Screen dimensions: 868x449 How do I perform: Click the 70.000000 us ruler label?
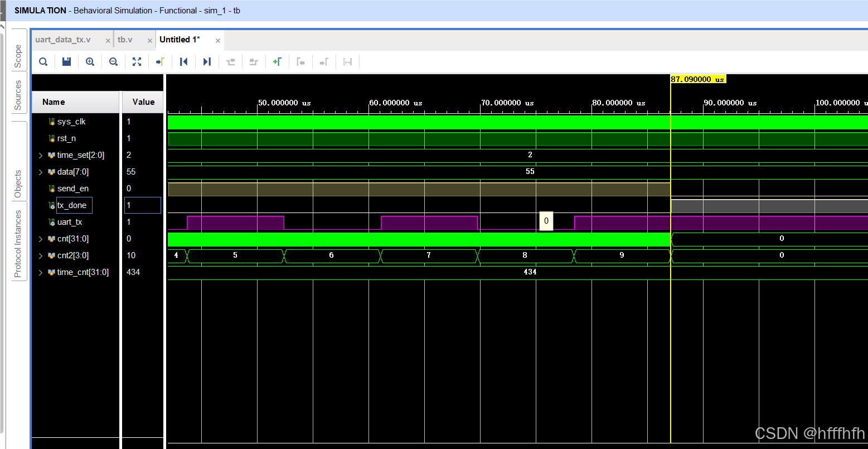click(x=507, y=103)
